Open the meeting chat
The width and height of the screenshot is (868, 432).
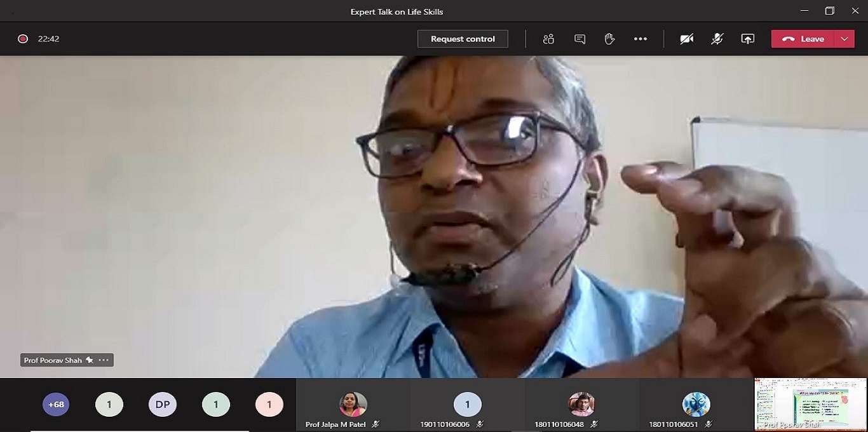[x=580, y=39]
